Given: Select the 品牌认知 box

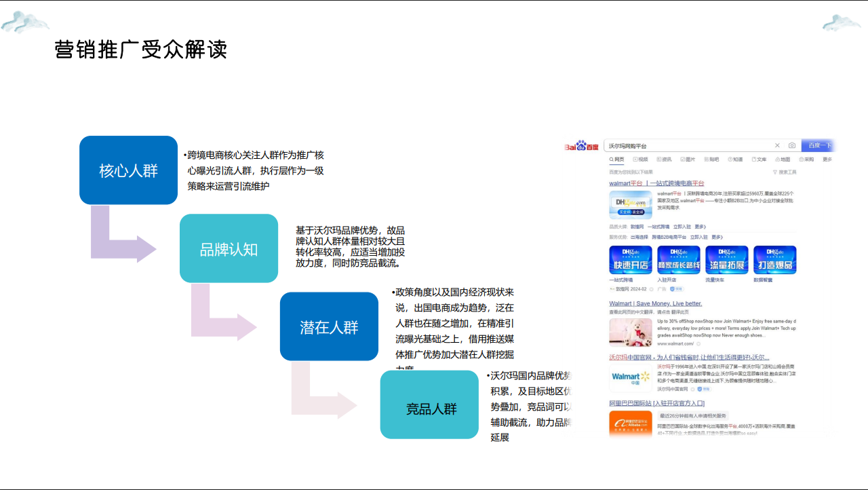Looking at the screenshot, I should click(x=229, y=248).
